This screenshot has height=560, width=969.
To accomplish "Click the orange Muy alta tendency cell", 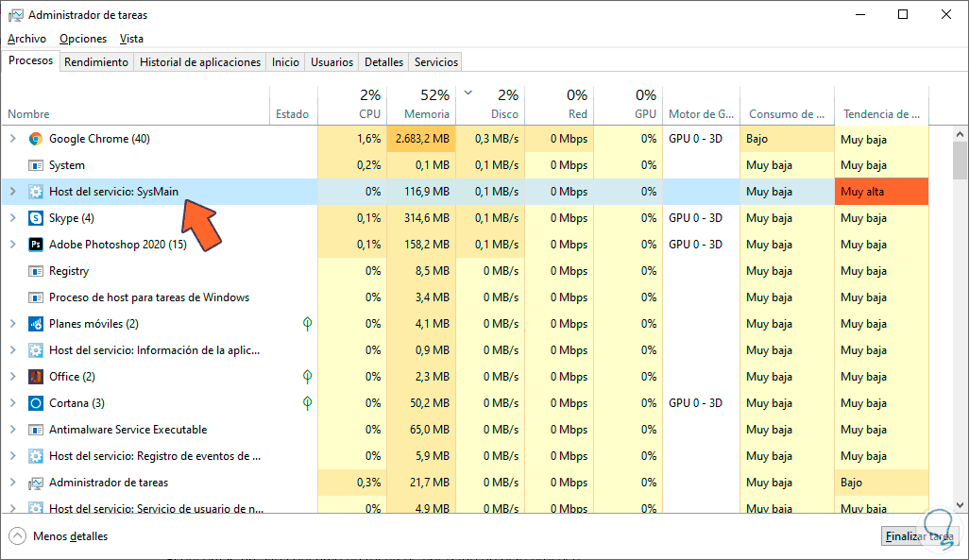I will 881,192.
